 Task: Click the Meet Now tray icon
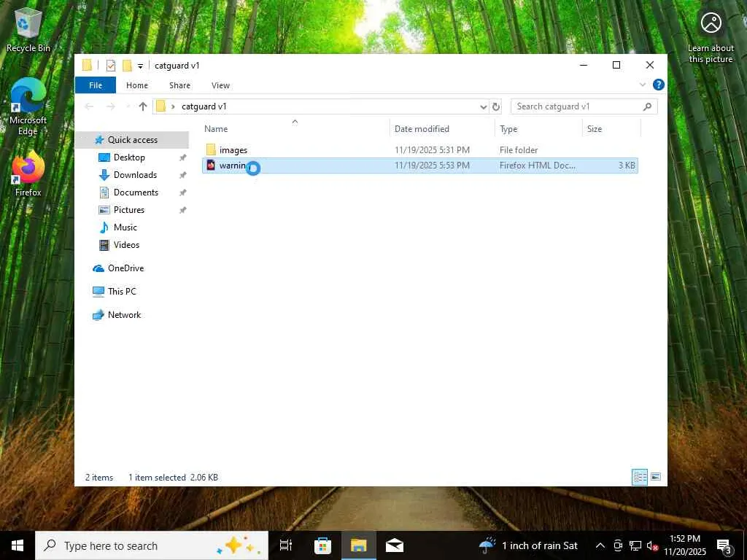(x=618, y=545)
